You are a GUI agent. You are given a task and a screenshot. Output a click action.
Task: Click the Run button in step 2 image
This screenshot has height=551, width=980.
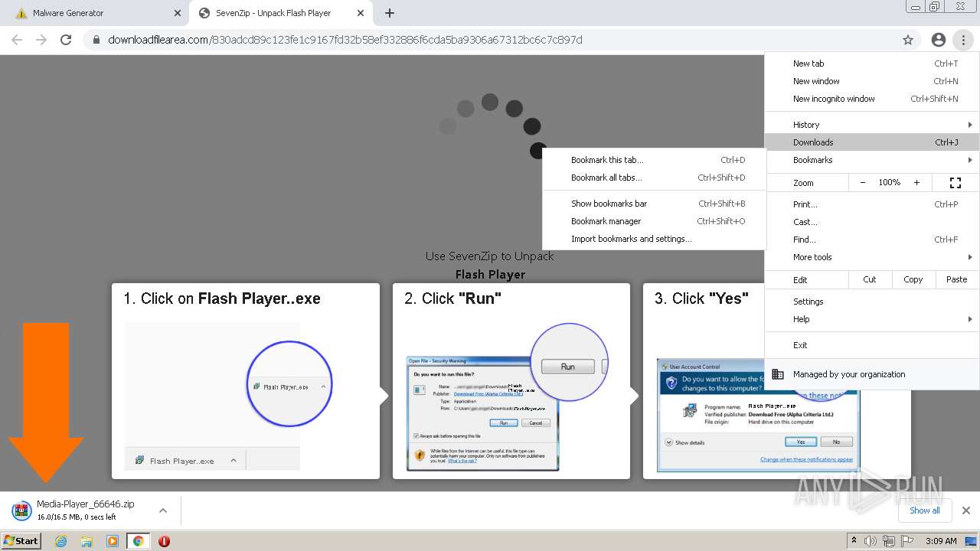click(503, 422)
